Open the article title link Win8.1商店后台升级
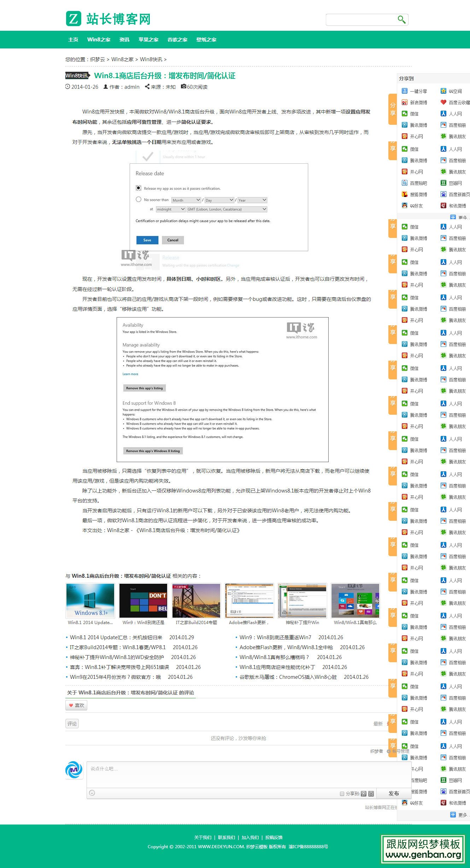The image size is (470, 868). pos(165,76)
